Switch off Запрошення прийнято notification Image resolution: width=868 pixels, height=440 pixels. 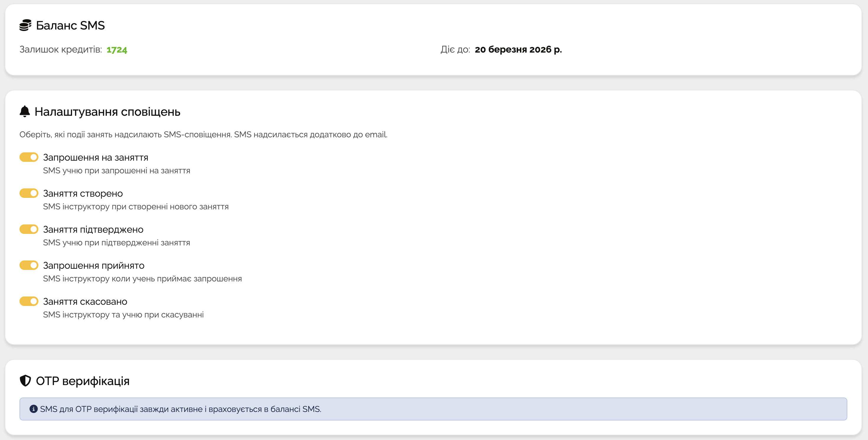click(x=29, y=265)
